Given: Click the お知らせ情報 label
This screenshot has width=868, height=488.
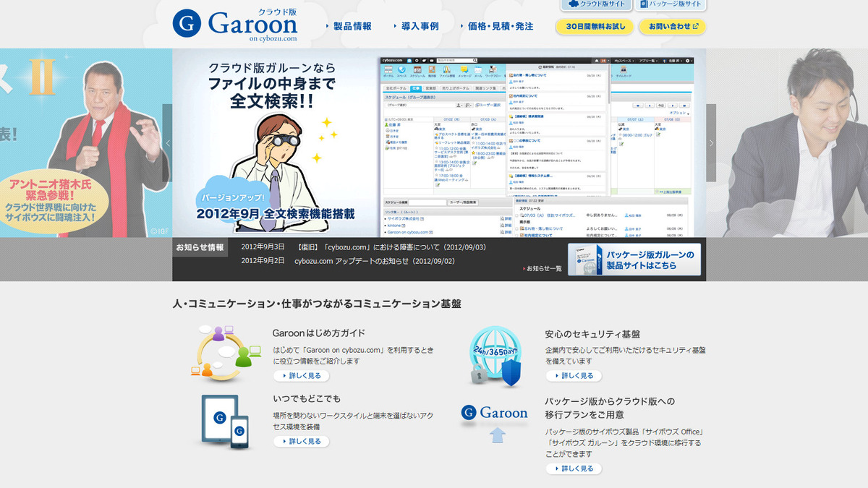Looking at the screenshot, I should point(200,247).
